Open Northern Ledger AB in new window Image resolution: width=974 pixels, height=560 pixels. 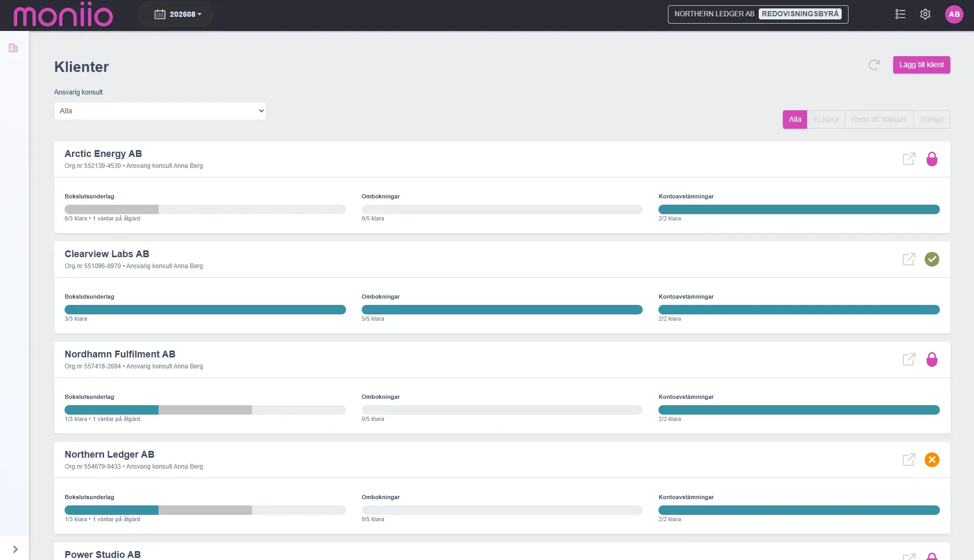pos(909,459)
